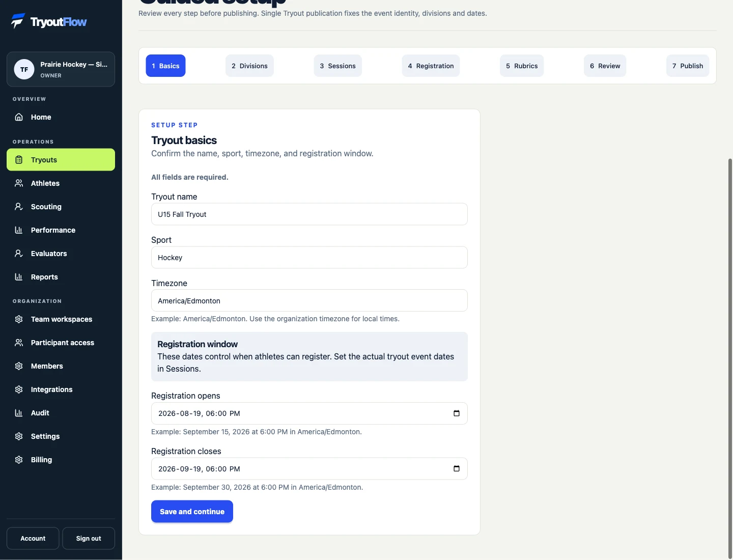Click the TF organization avatar
This screenshot has height=560, width=733.
pos(24,69)
